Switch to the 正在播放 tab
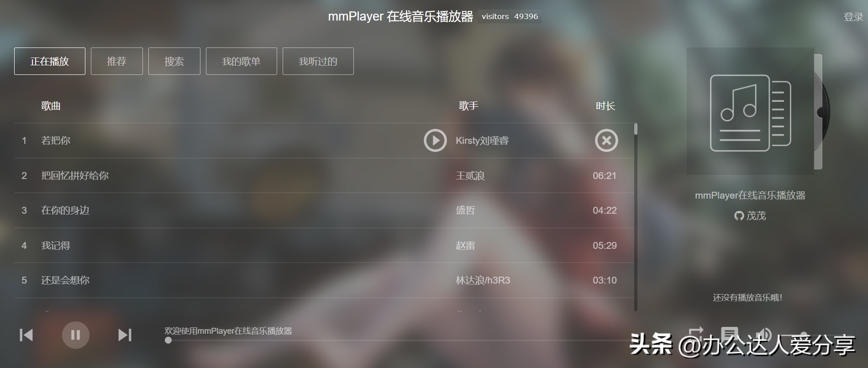The height and width of the screenshot is (368, 868). pyautogui.click(x=50, y=61)
